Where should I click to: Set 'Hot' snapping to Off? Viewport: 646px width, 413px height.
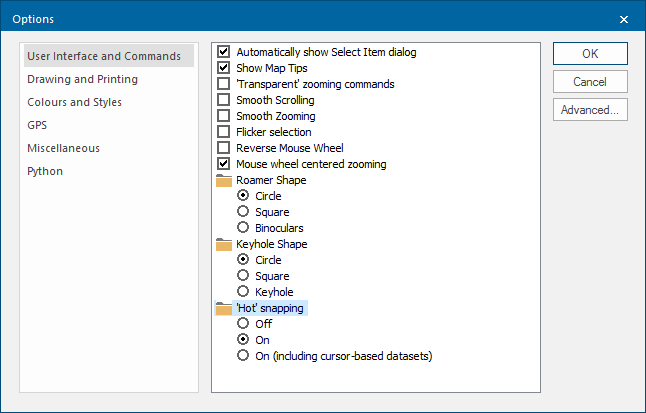click(243, 324)
